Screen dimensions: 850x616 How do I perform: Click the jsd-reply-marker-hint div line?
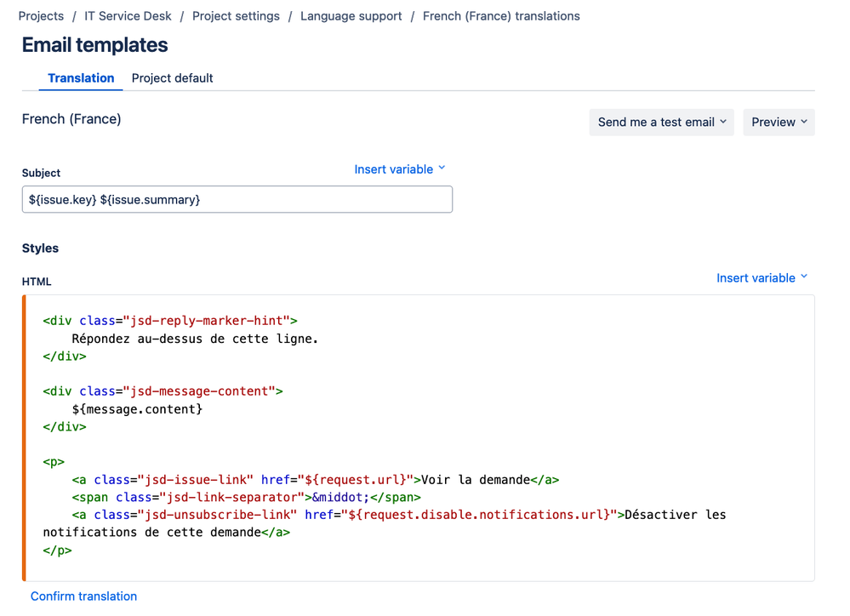[x=170, y=321]
